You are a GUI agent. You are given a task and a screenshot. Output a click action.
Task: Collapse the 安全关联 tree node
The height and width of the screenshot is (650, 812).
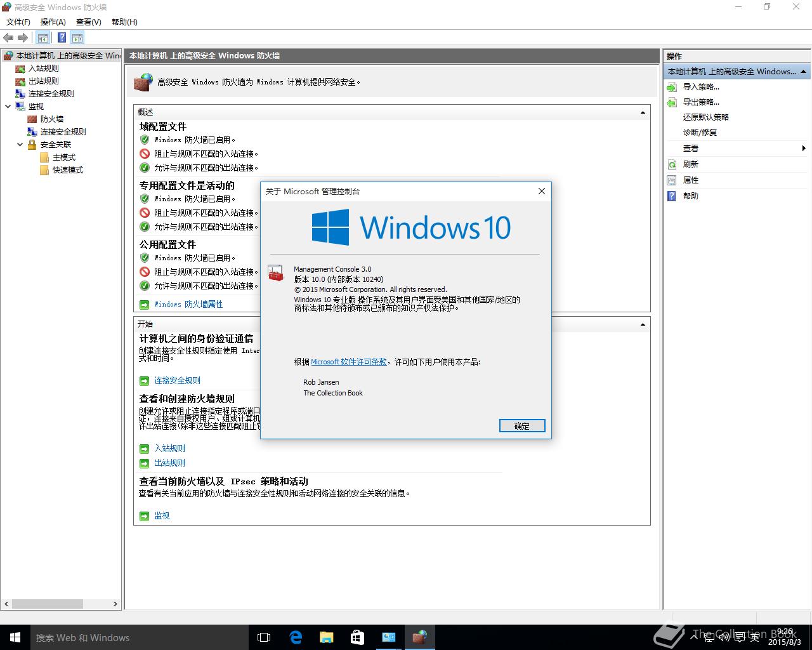[20, 144]
